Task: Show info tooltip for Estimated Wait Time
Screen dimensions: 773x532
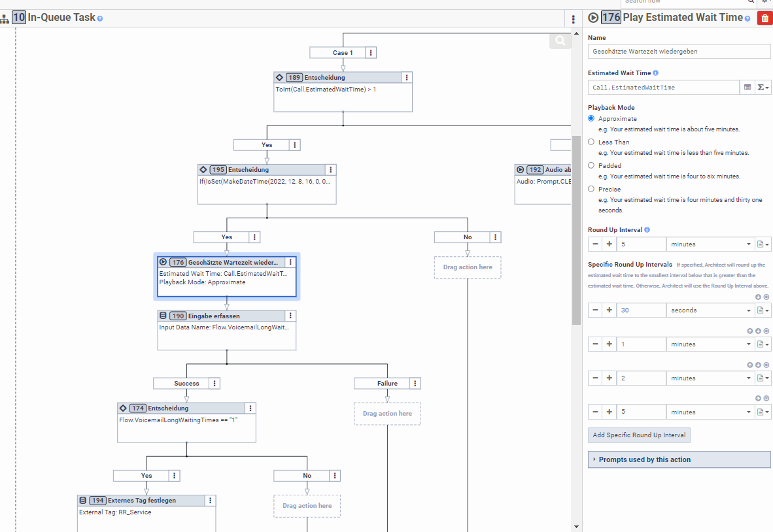Action: tap(655, 73)
